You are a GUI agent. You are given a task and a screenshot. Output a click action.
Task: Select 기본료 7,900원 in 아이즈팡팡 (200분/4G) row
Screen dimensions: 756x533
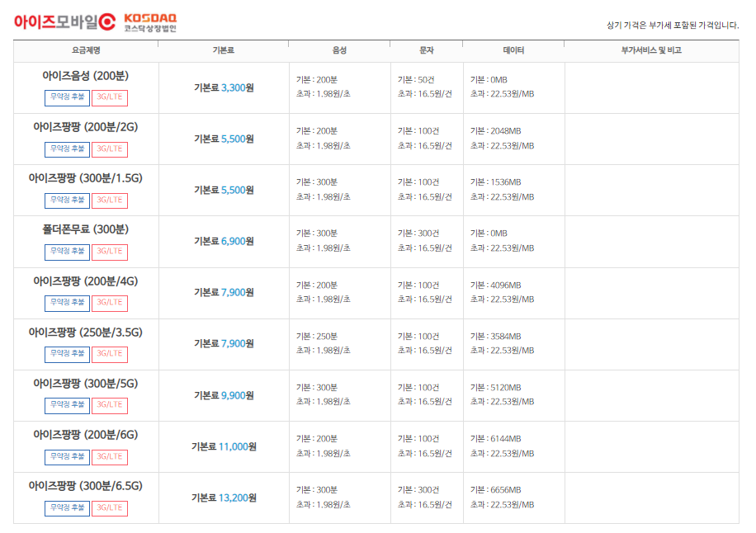[224, 293]
